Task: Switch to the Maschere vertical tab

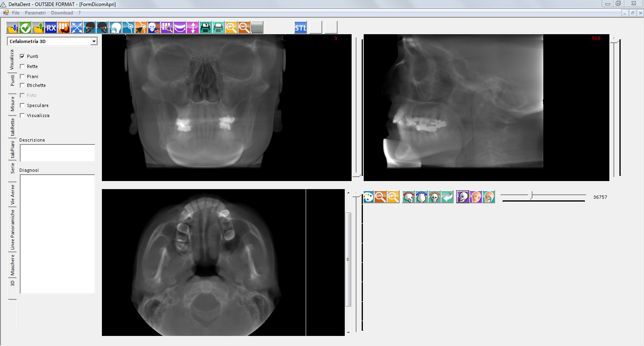Action: point(12,265)
